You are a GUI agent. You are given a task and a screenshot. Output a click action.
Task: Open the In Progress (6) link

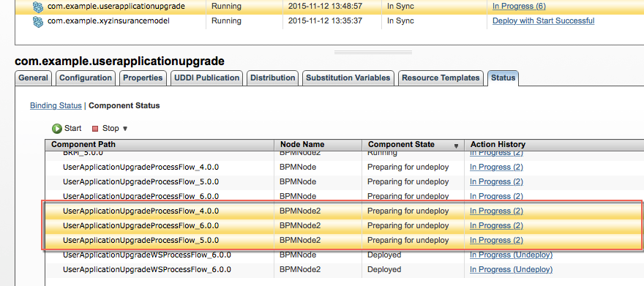coord(519,6)
